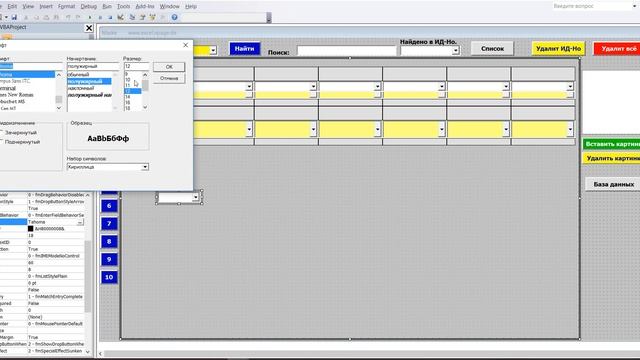Enable the Подчеркнутый underline checkbox
640x360 pixels.
1,142
